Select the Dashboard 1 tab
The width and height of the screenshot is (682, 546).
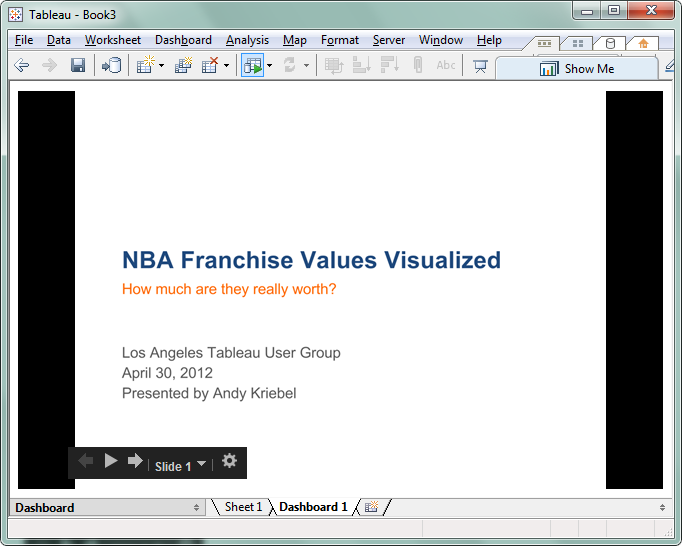pos(313,507)
